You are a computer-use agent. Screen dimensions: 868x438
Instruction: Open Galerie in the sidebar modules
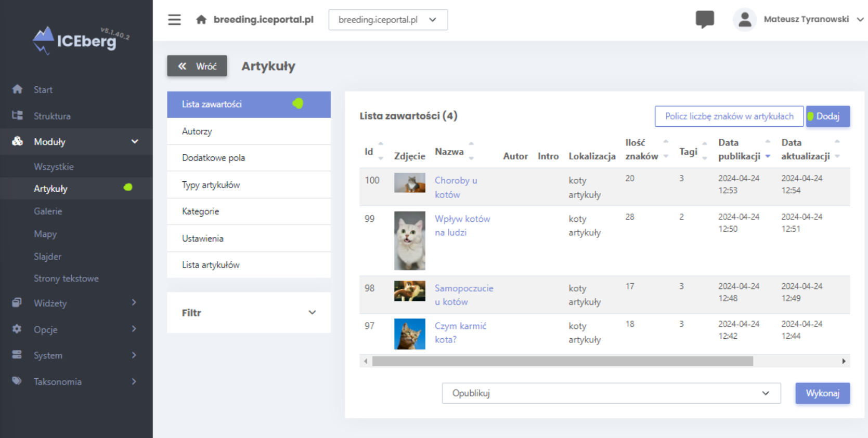[x=48, y=211]
